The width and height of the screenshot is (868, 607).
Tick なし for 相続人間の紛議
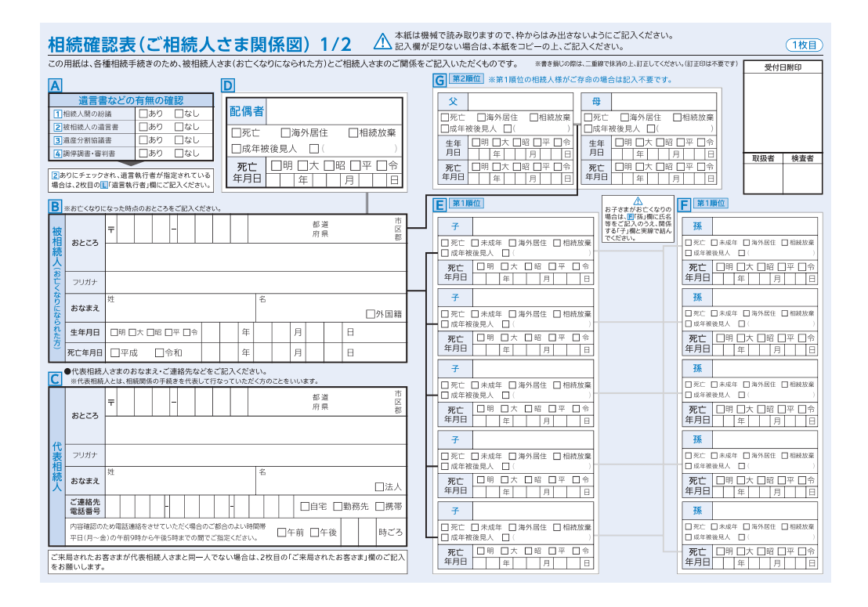[x=179, y=114]
